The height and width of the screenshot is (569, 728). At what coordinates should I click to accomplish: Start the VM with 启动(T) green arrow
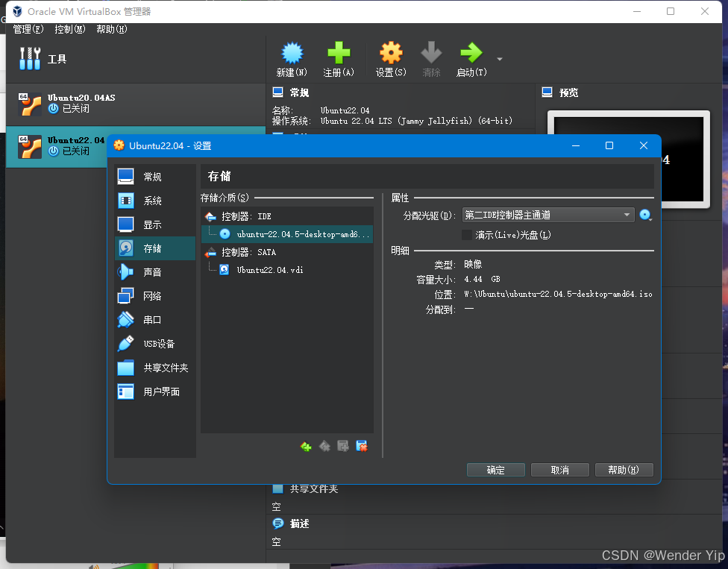coord(471,53)
